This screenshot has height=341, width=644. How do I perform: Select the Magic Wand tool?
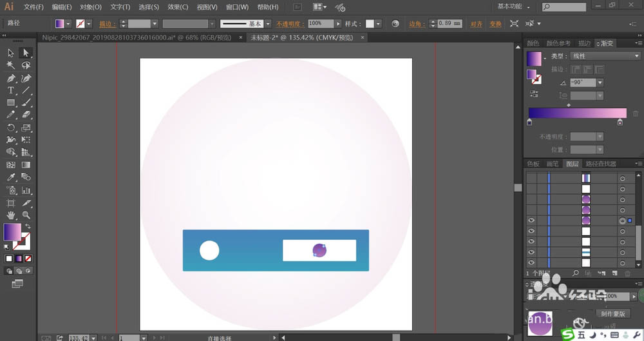[11, 65]
